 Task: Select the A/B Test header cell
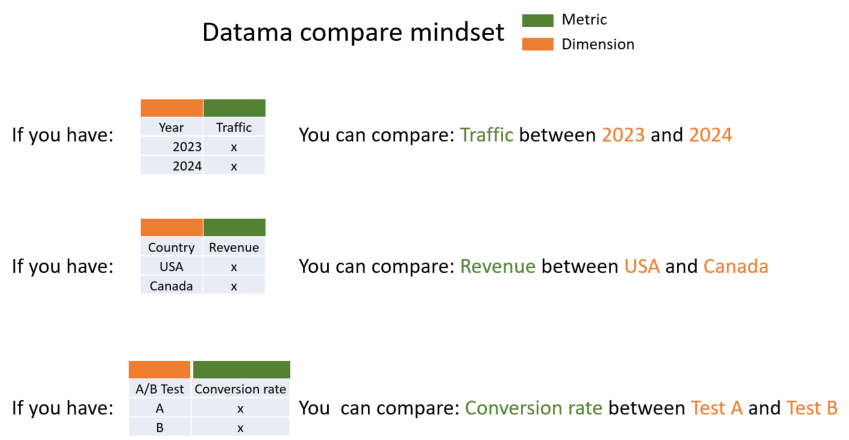[160, 389]
